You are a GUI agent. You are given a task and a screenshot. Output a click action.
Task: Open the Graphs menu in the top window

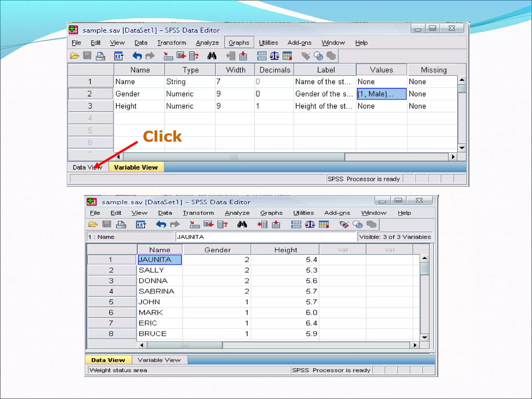[x=239, y=43]
